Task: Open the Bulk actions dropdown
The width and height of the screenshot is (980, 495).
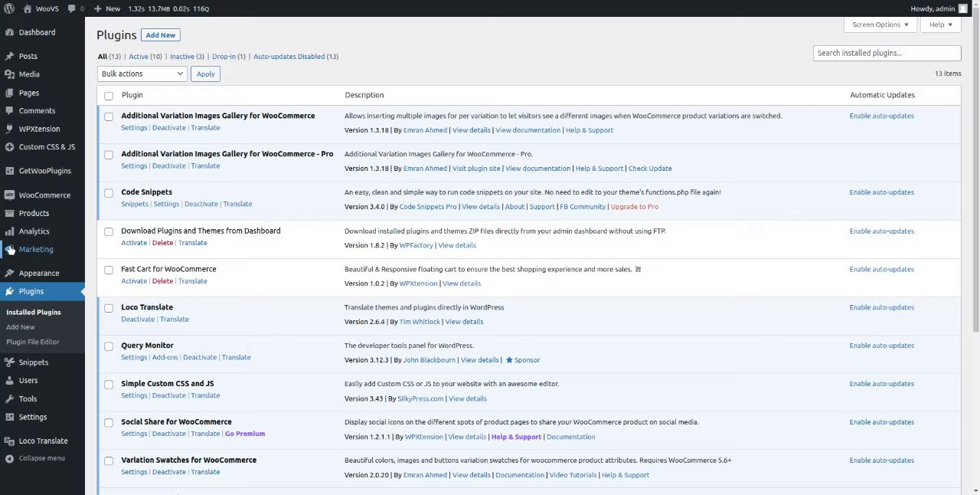Action: coord(142,74)
